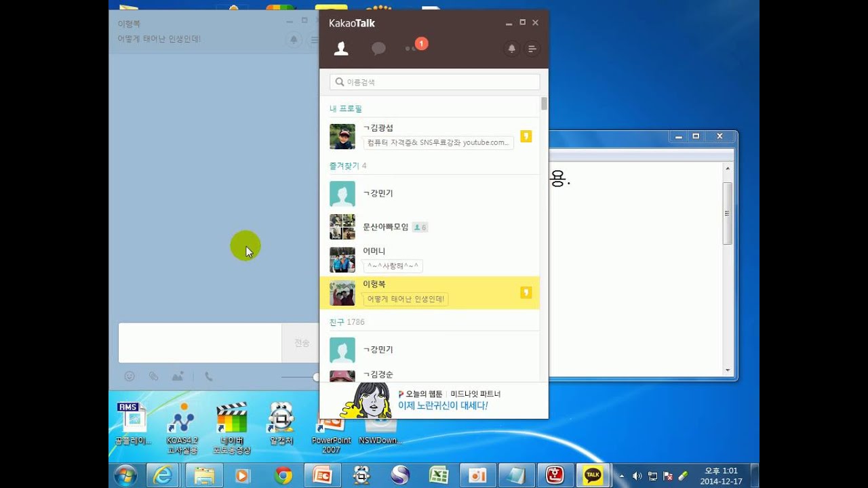
Task: Switch to PowerPoint on taskbar
Action: pyautogui.click(x=321, y=476)
